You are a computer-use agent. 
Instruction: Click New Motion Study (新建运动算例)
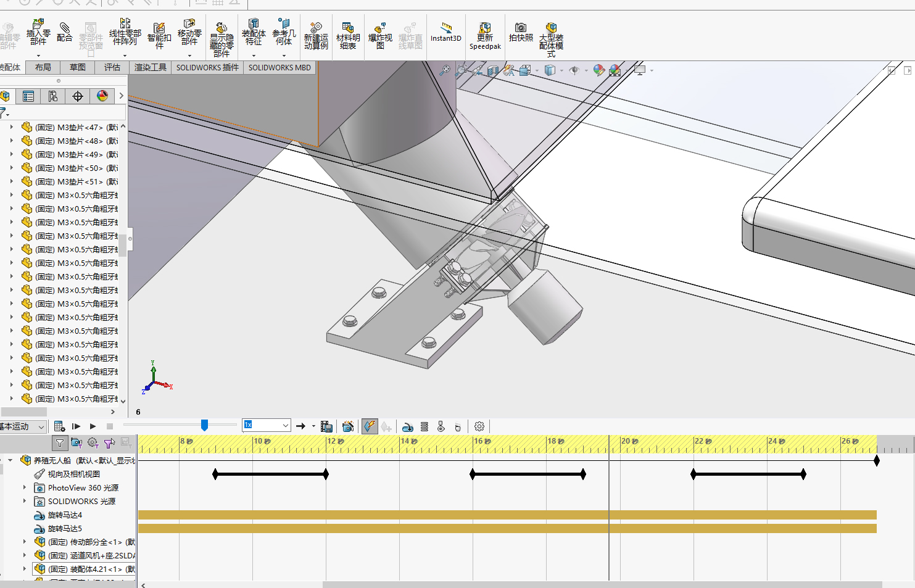point(316,36)
